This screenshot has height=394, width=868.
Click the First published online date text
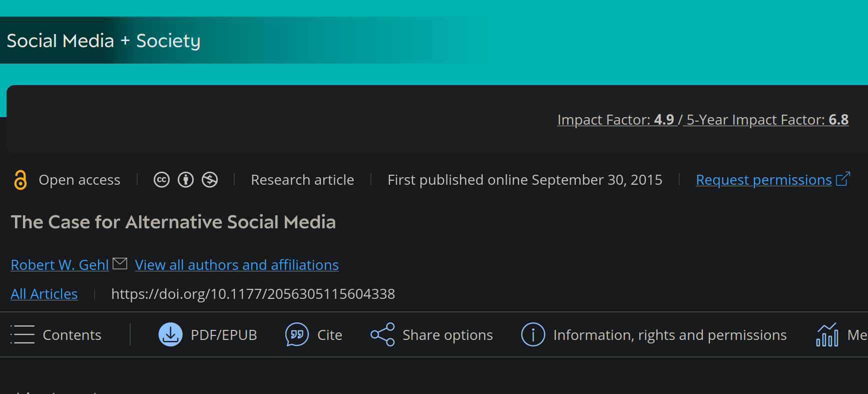(525, 180)
